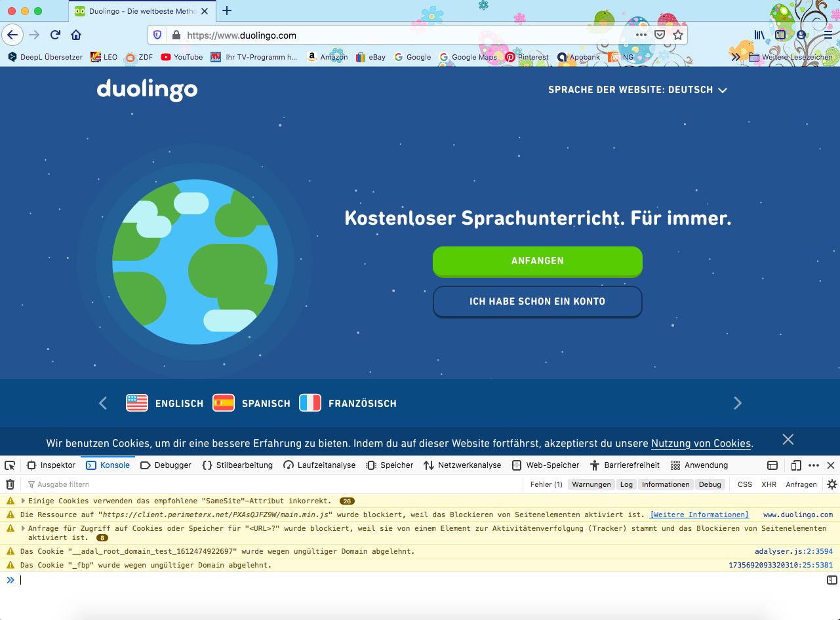This screenshot has height=620, width=840.
Task: Click the green ANFANGEN button
Action: (x=538, y=261)
